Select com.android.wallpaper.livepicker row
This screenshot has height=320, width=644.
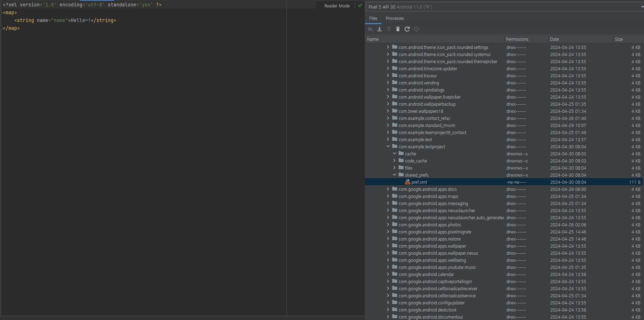[504, 97]
